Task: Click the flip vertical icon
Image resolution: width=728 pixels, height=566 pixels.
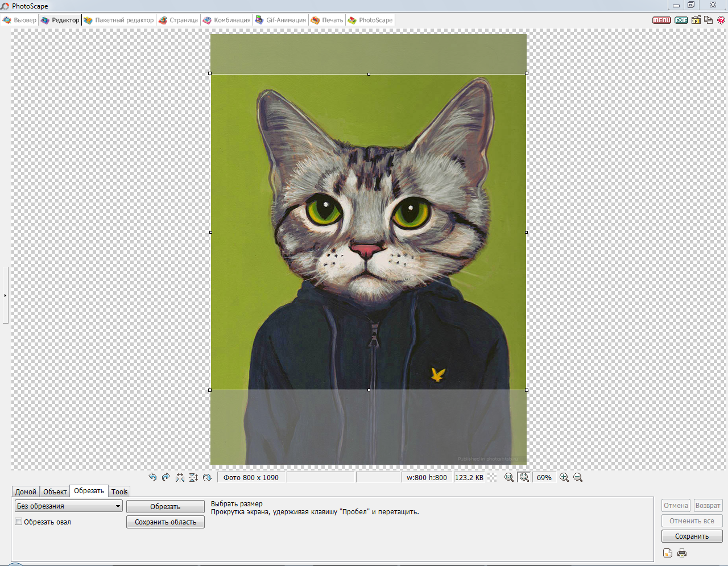Action: (x=193, y=477)
